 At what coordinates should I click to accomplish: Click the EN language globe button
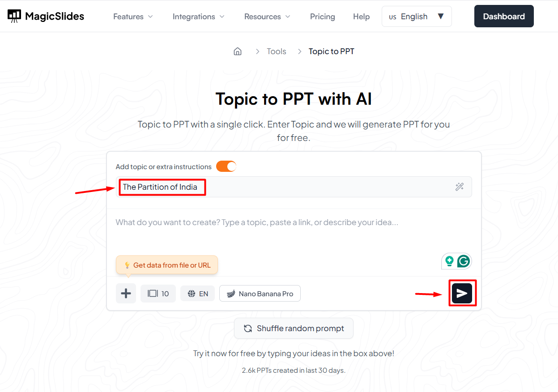197,294
